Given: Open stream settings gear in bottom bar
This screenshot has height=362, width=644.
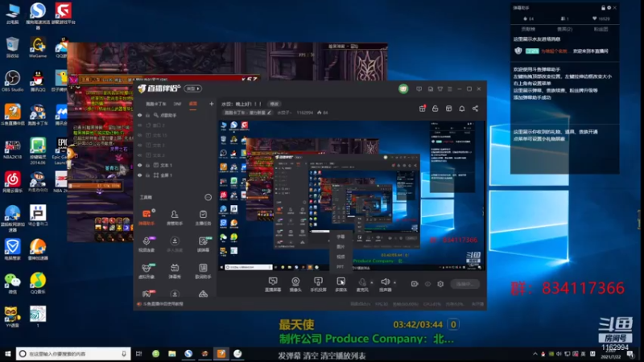Looking at the screenshot, I should (x=440, y=284).
